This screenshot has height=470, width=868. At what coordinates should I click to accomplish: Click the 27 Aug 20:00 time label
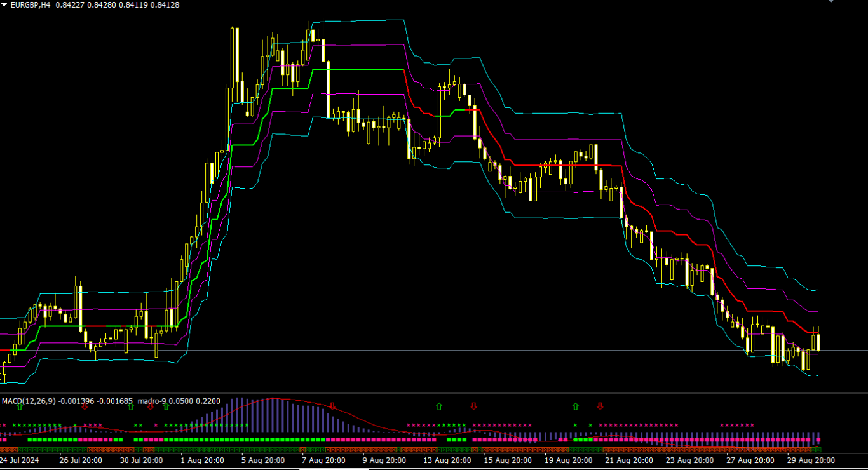(751, 460)
